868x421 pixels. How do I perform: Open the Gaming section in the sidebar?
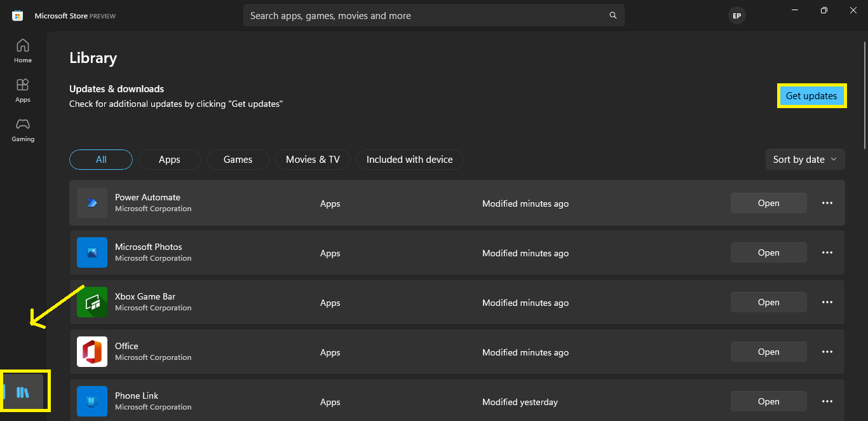22,129
